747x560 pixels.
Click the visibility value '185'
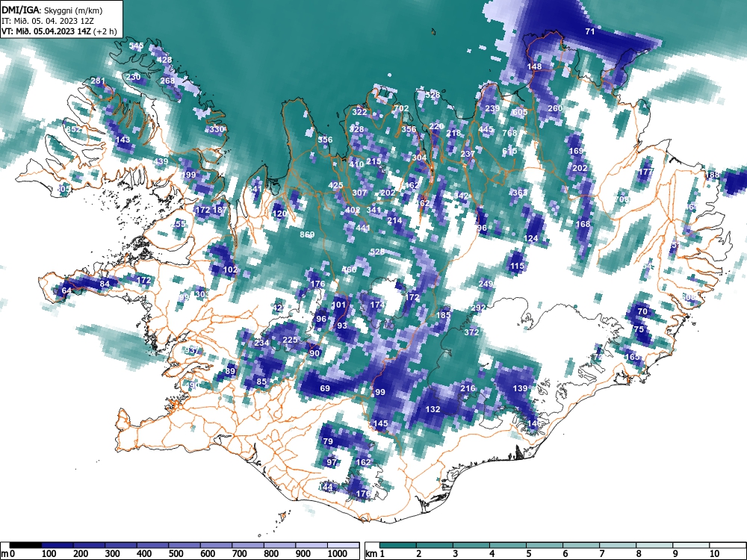(443, 315)
